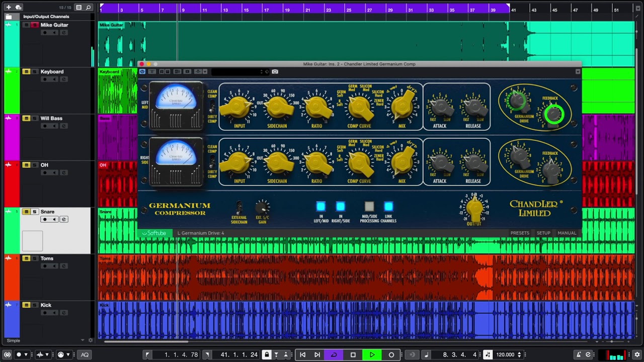Click the Ext. S/C Gain knob

[x=262, y=207]
